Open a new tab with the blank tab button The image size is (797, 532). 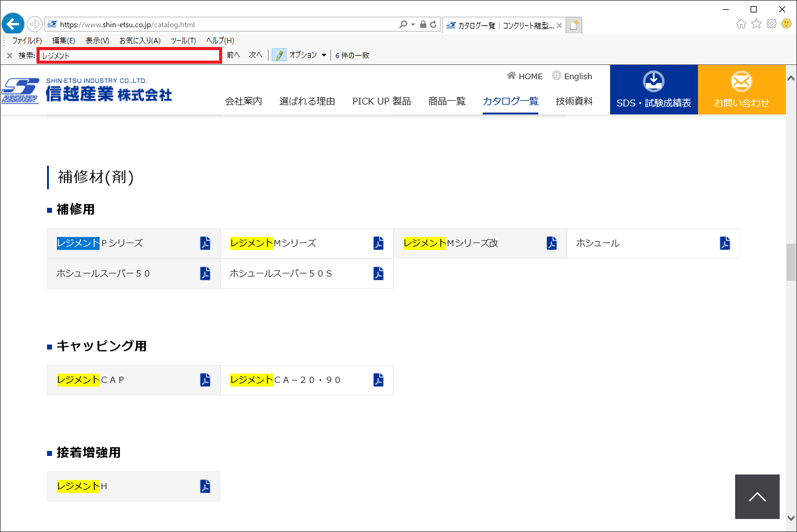574,25
